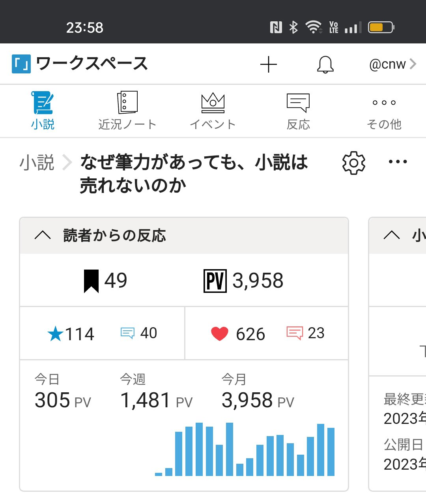Tap the blue star rating icon
426x504 pixels.
click(55, 334)
